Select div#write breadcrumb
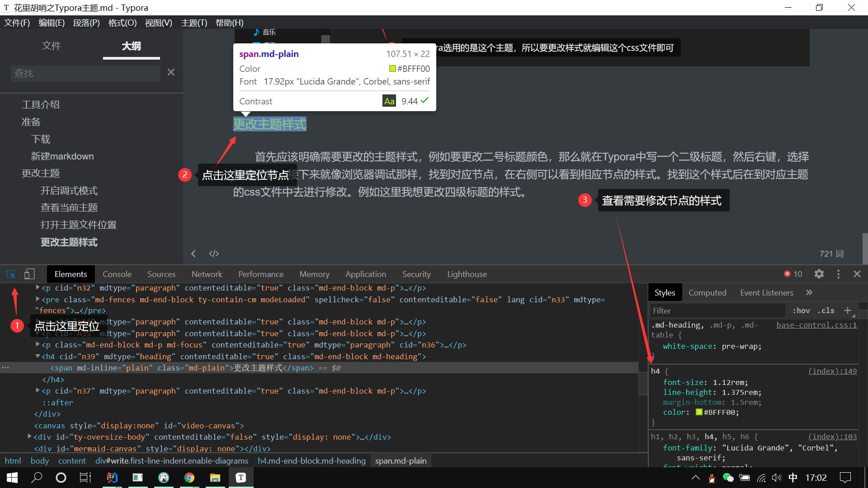The height and width of the screenshot is (488, 868). point(172,460)
